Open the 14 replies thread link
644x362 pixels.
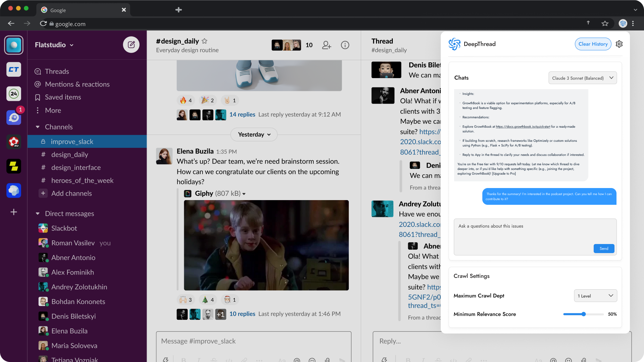(242, 114)
